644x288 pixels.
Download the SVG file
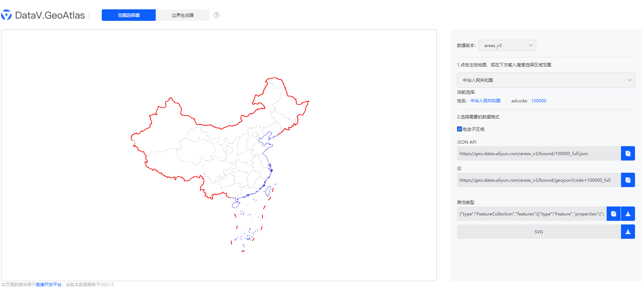[628, 232]
